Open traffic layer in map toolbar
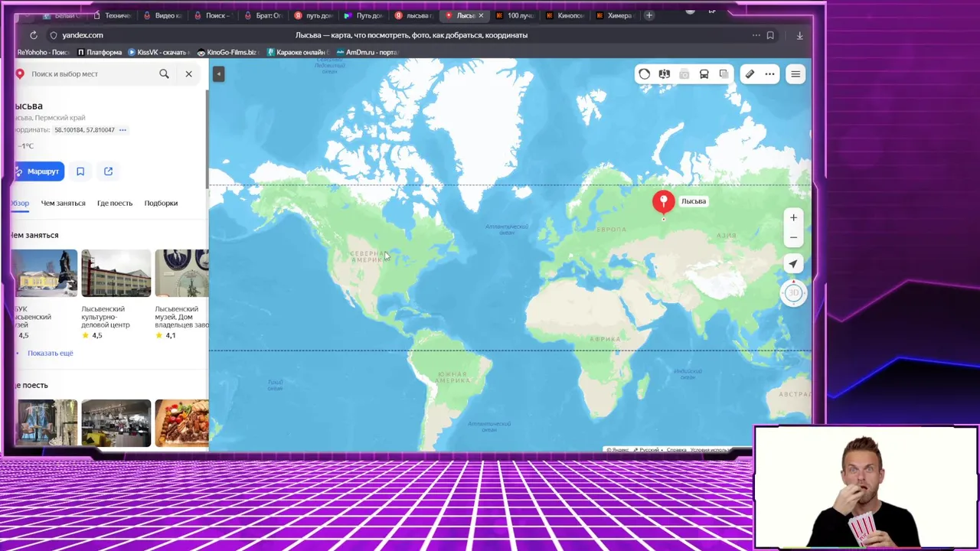Image resolution: width=980 pixels, height=551 pixels. point(645,74)
